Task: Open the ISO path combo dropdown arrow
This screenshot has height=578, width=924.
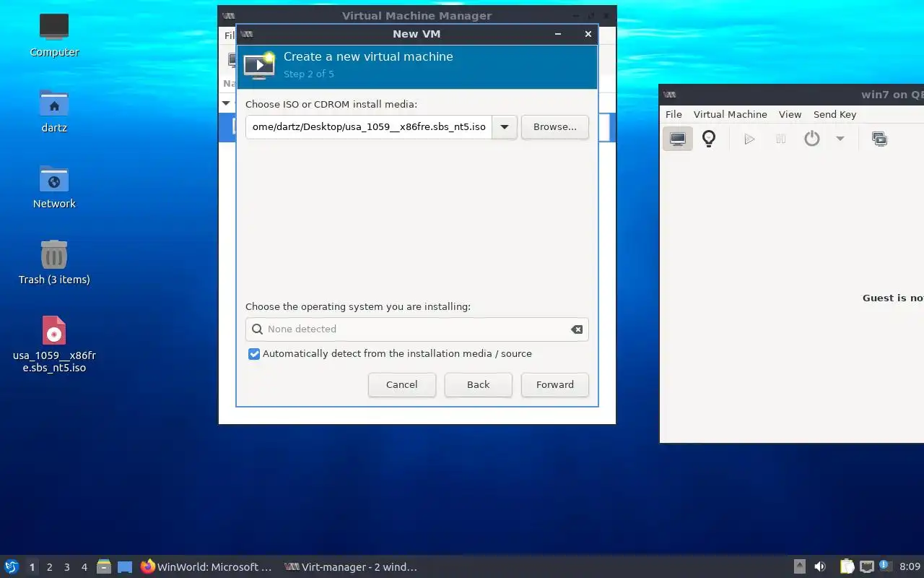Action: [x=505, y=127]
